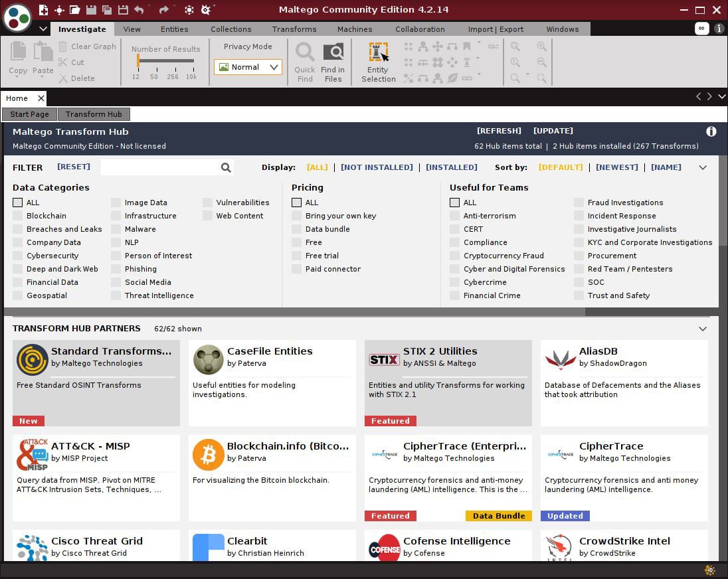The width and height of the screenshot is (728, 579).
Task: Click the info icon beside the infinity button
Action: [719, 29]
